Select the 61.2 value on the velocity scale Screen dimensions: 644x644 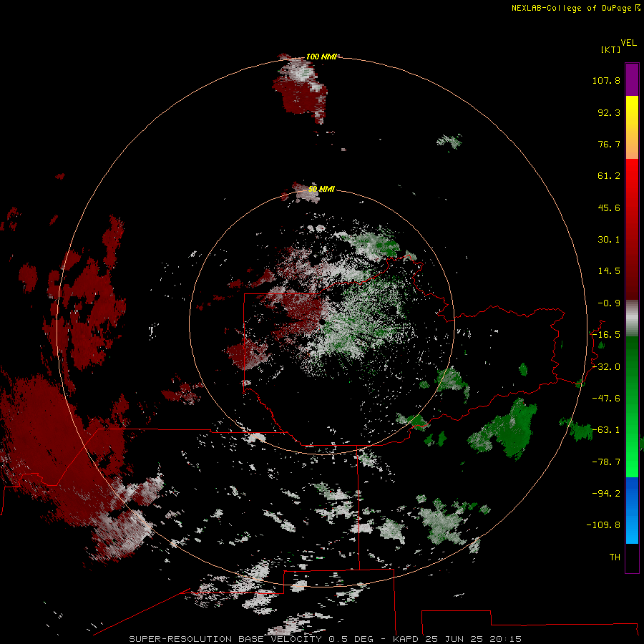609,176
